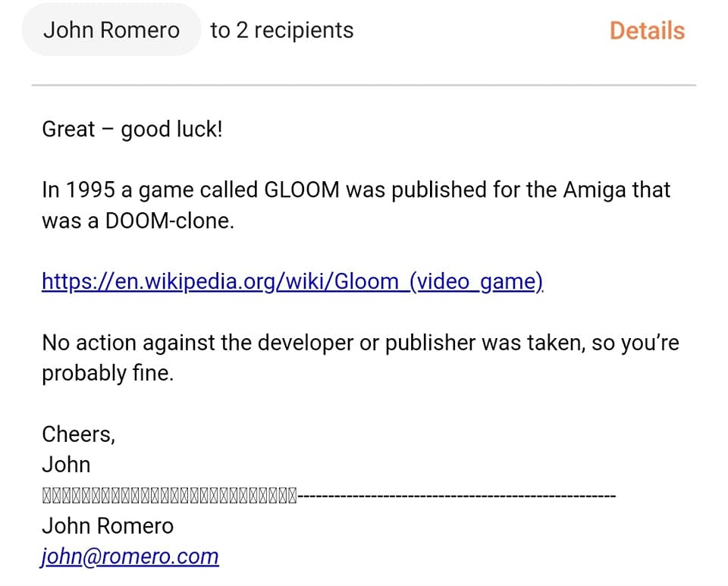The height and width of the screenshot is (586, 728).
Task: Click the word DOOM-clone in the message
Action: [x=169, y=221]
